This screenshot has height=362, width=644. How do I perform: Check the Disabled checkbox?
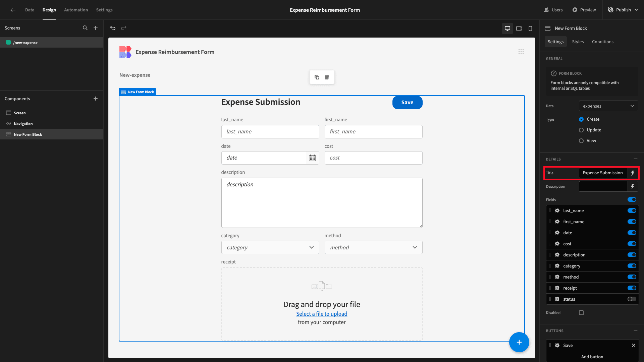(x=581, y=313)
